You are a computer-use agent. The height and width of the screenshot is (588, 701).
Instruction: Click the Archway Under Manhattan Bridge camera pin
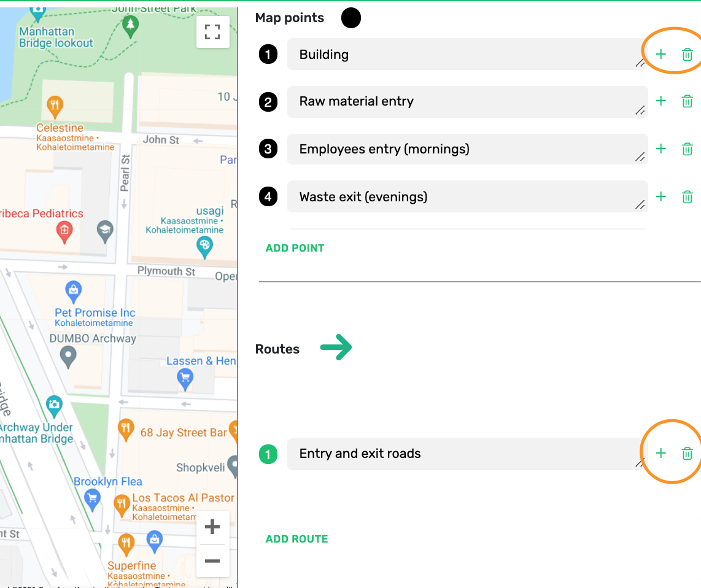pyautogui.click(x=54, y=406)
